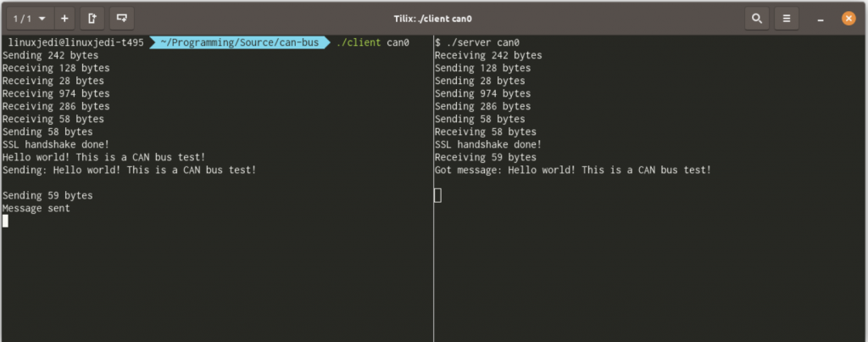The width and height of the screenshot is (868, 342).
Task: Click the hollow cursor in the server terminal
Action: (438, 195)
